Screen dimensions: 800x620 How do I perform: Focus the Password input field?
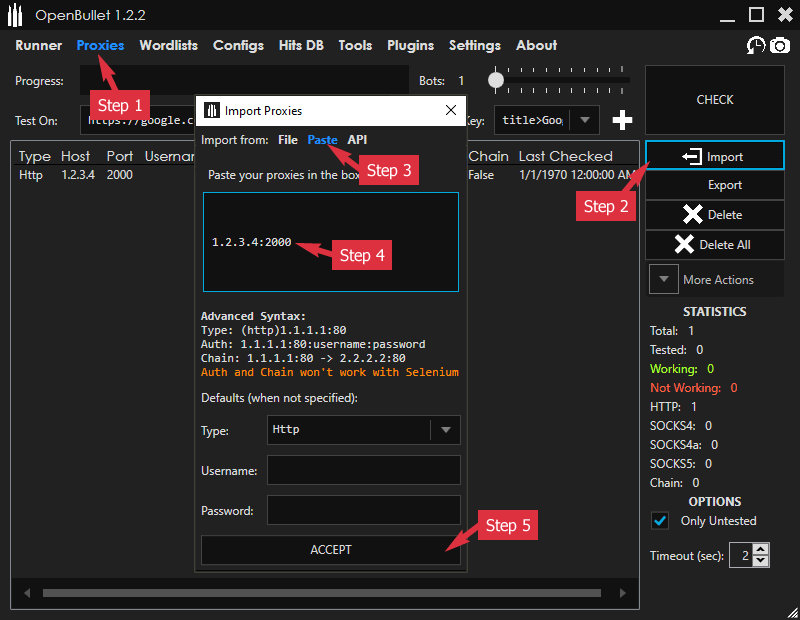click(x=364, y=510)
